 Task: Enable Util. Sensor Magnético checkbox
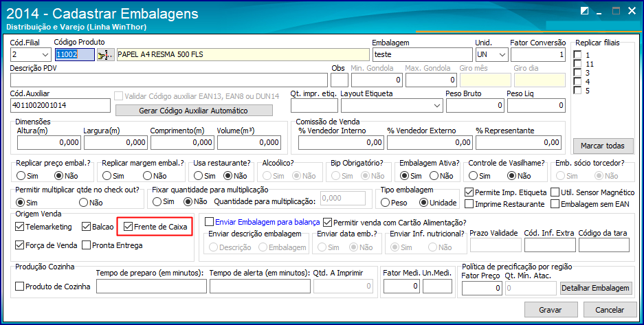click(555, 192)
